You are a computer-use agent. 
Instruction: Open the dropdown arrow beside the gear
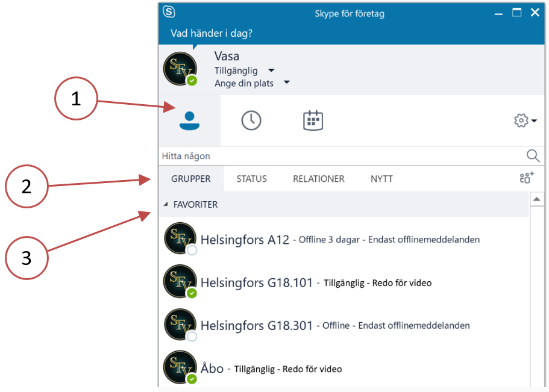535,122
